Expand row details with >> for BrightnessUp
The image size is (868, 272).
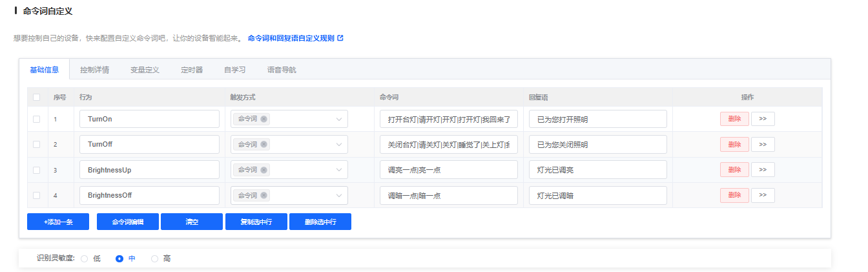pyautogui.click(x=763, y=169)
